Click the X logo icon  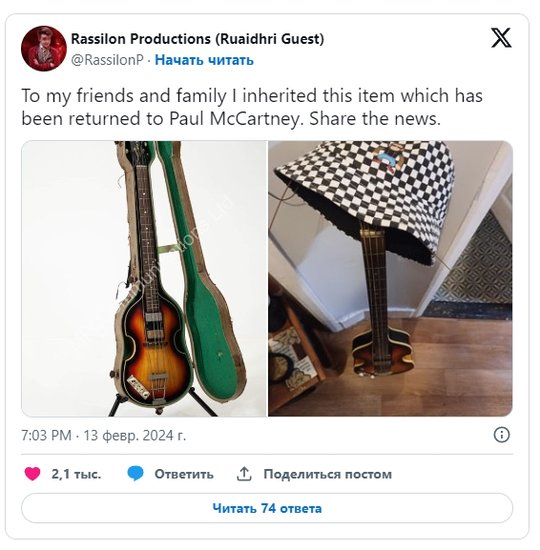501,38
